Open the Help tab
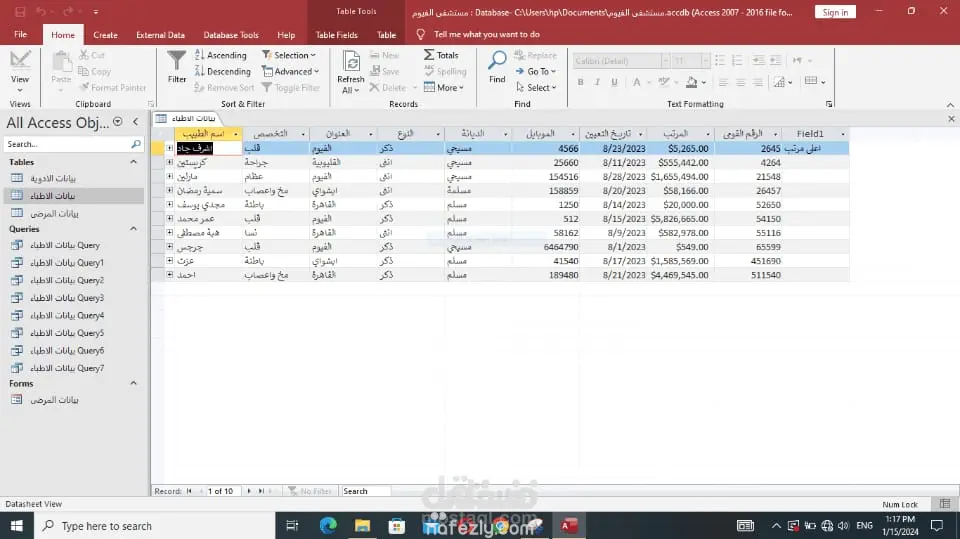The height and width of the screenshot is (539, 960). coord(286,35)
